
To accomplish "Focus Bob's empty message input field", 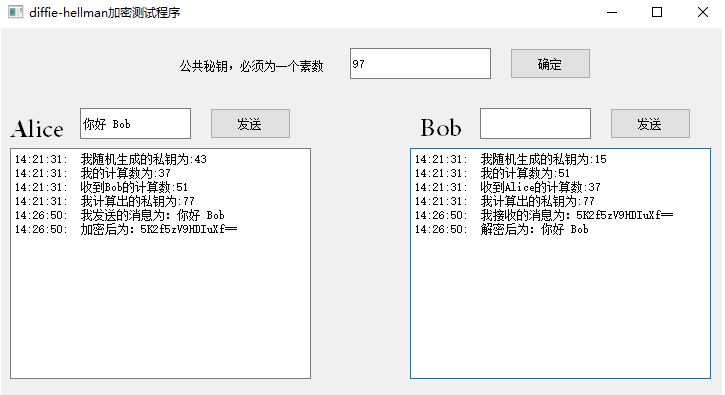I will (535, 123).
